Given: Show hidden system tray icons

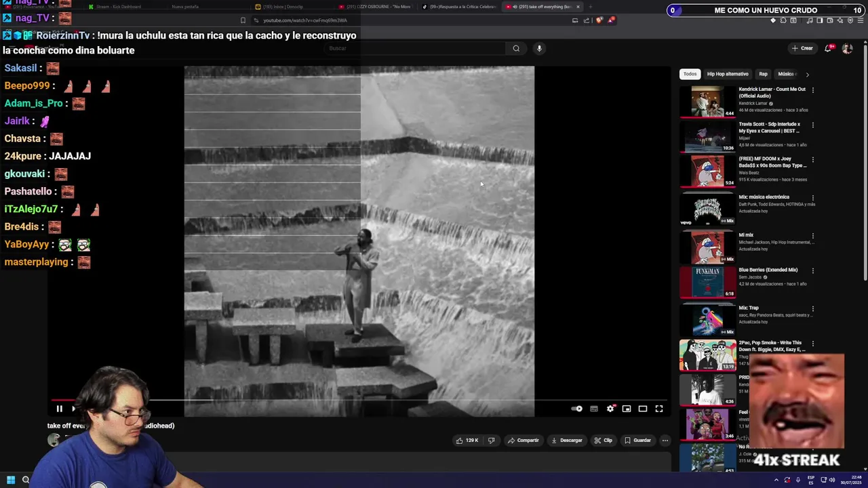Looking at the screenshot, I should 776,480.
